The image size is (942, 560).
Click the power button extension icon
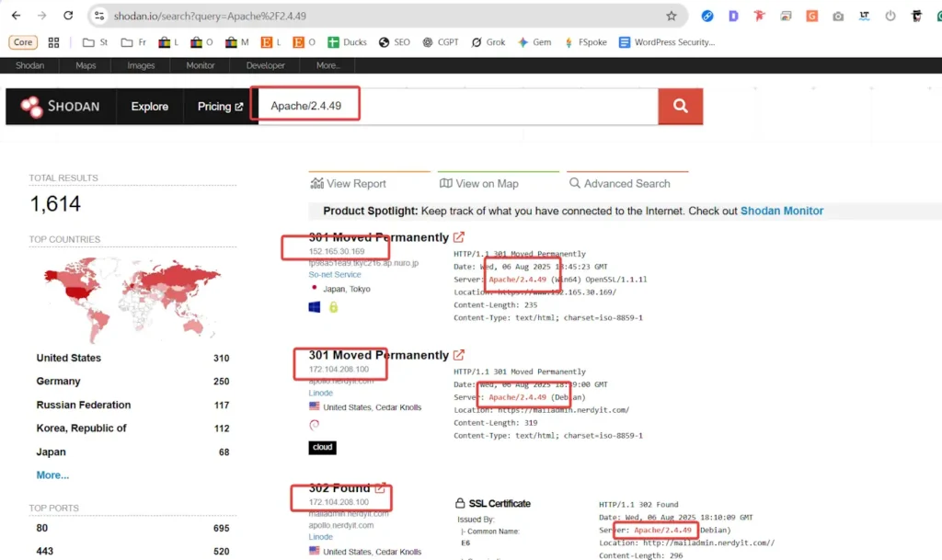(x=890, y=17)
